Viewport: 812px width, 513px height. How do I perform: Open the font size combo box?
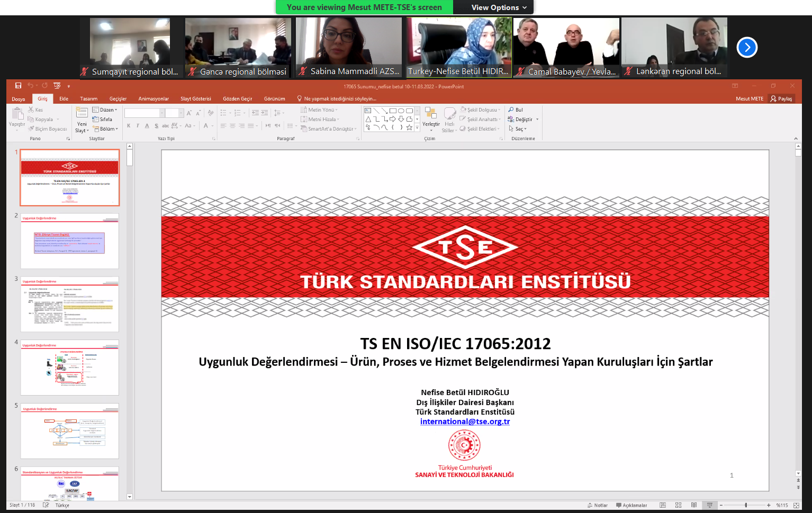tap(174, 113)
